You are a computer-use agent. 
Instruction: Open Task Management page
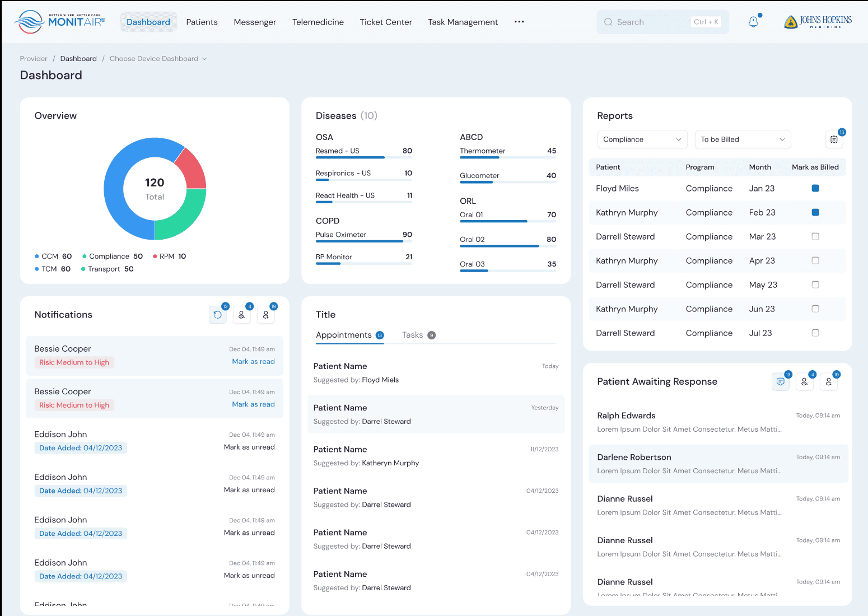coord(463,22)
